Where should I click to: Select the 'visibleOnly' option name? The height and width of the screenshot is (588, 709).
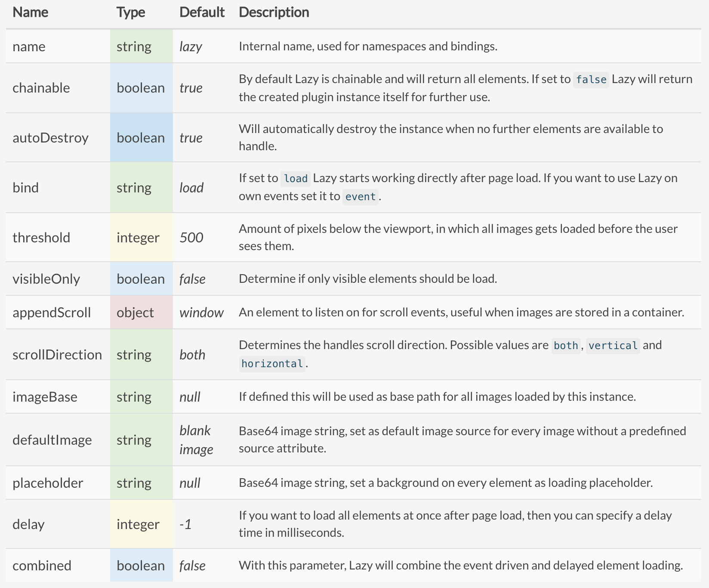pos(46,279)
